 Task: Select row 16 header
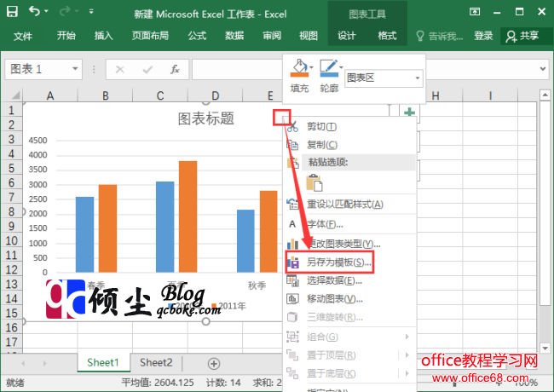(x=11, y=327)
